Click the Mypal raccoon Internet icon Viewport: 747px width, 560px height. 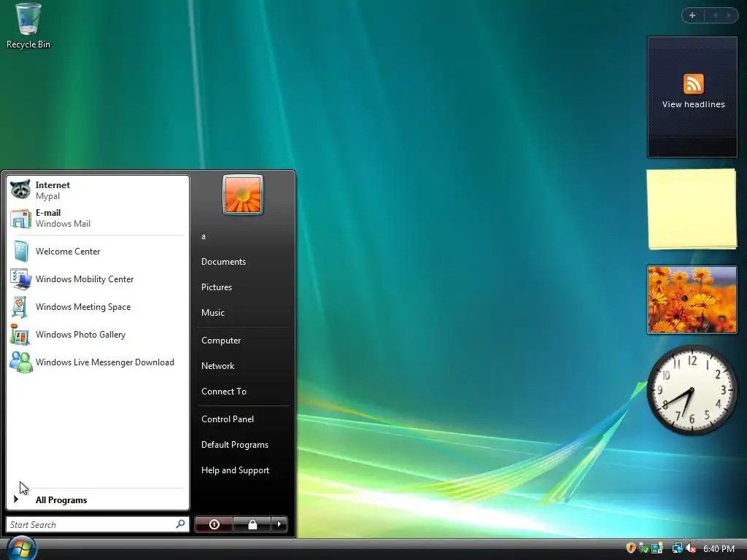tap(20, 190)
